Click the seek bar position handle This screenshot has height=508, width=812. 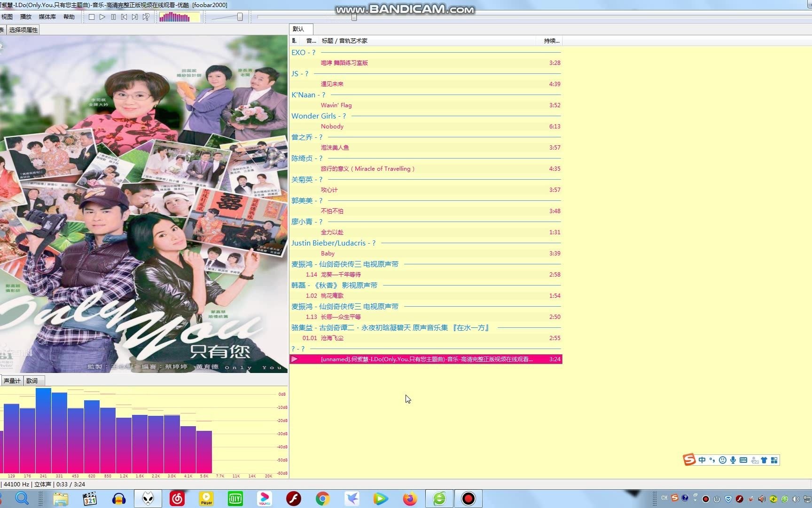point(354,17)
